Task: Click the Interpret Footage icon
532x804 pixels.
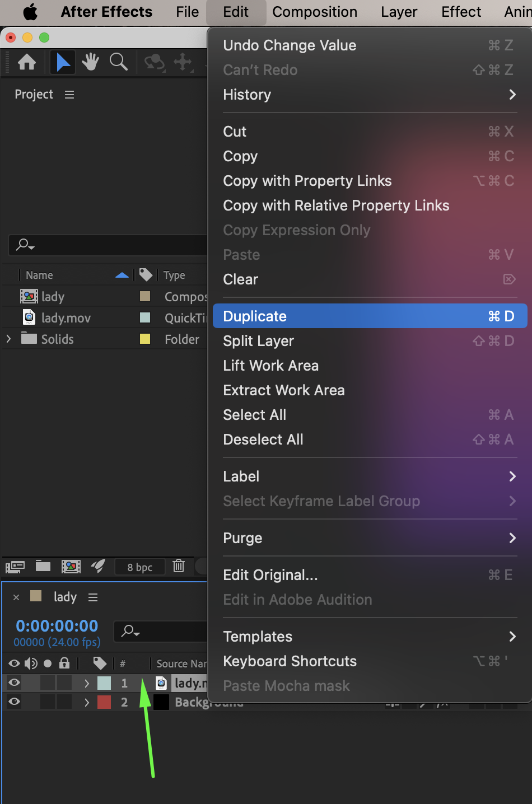Action: (x=15, y=567)
